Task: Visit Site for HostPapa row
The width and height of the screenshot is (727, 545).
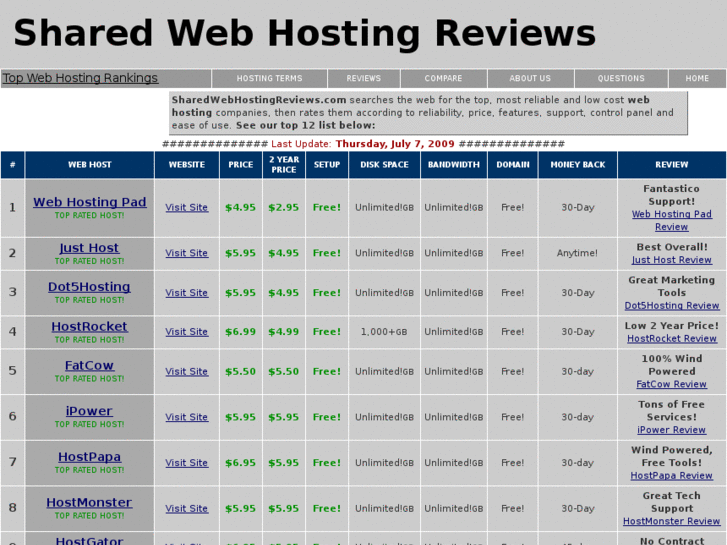Action: [186, 462]
